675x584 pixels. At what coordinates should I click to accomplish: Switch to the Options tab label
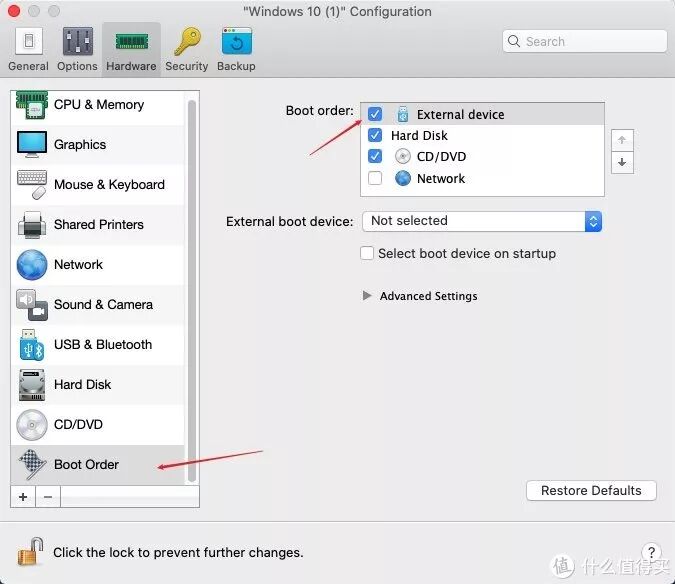click(x=77, y=66)
